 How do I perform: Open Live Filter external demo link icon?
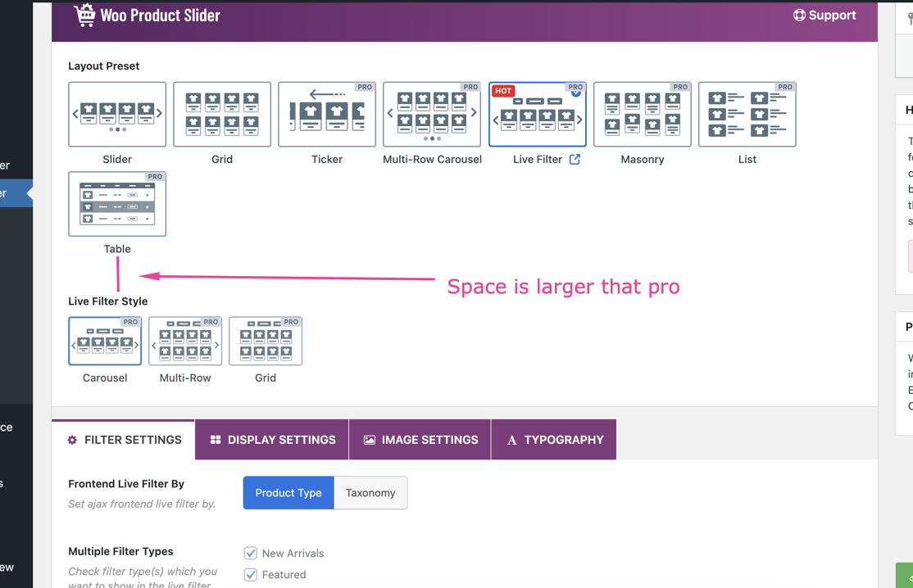(x=575, y=160)
